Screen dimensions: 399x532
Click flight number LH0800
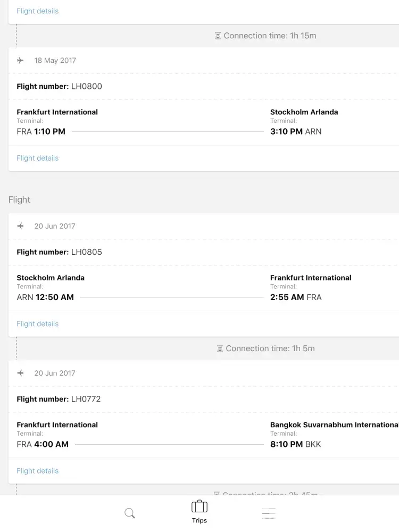pos(87,87)
